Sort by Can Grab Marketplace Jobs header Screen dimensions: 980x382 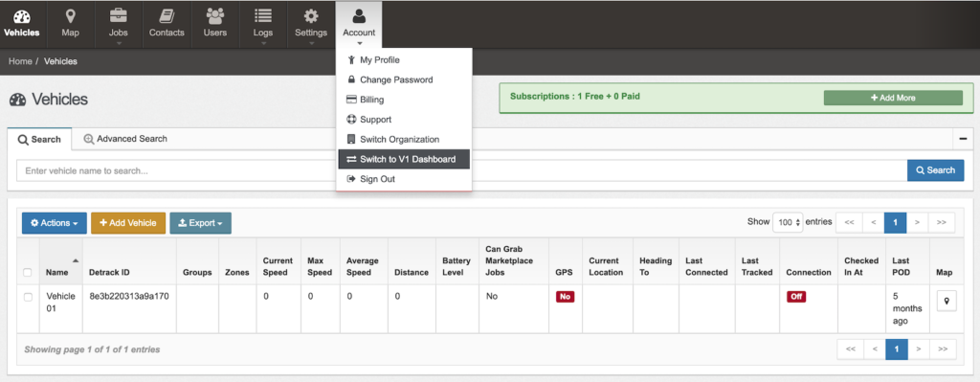coord(513,260)
